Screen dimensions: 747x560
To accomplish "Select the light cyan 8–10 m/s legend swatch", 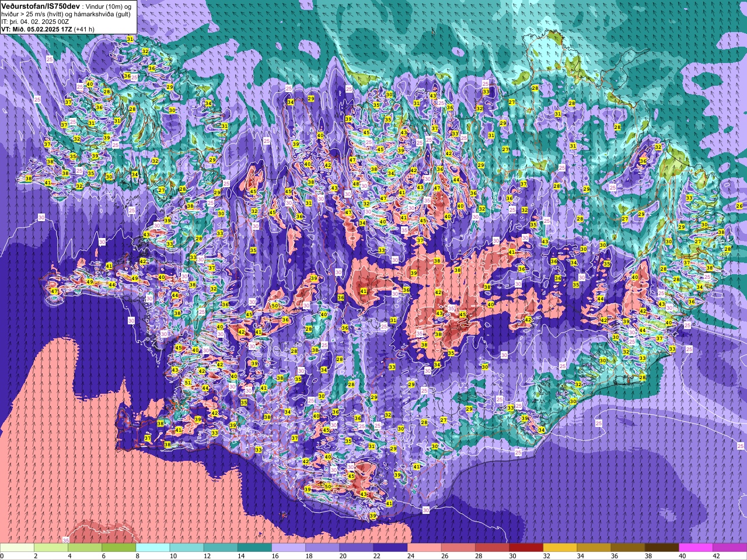I will click(x=153, y=548).
